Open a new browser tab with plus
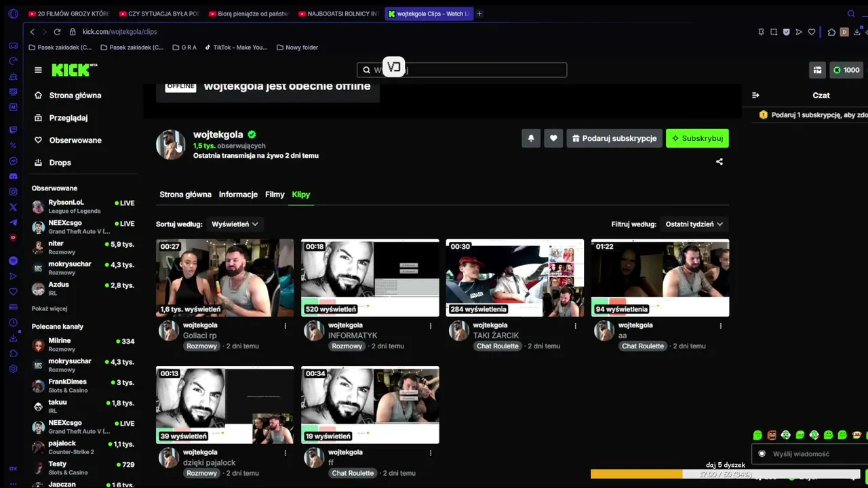Image resolution: width=868 pixels, height=488 pixels. pos(479,14)
